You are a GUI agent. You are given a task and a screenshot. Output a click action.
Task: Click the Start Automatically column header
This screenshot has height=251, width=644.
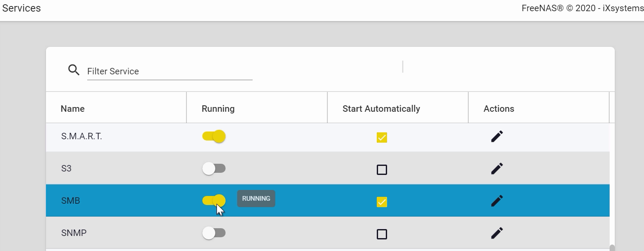point(381,109)
